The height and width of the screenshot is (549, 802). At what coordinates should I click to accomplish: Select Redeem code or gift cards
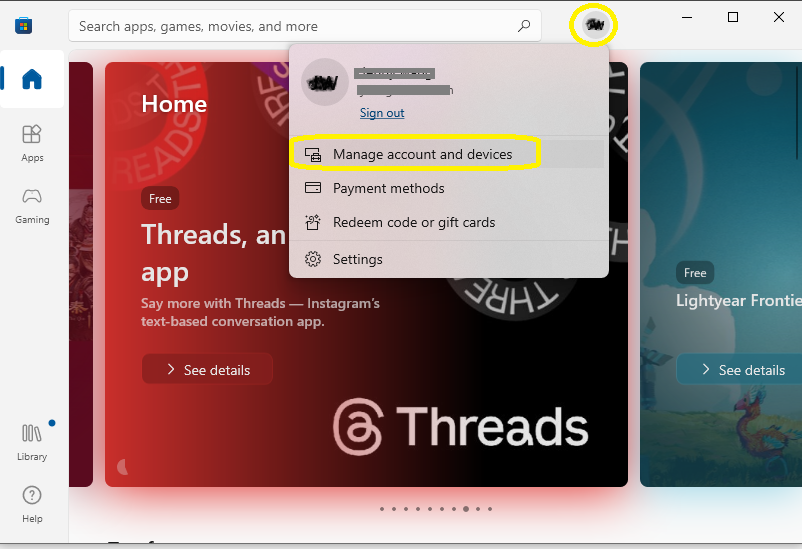[x=449, y=223]
